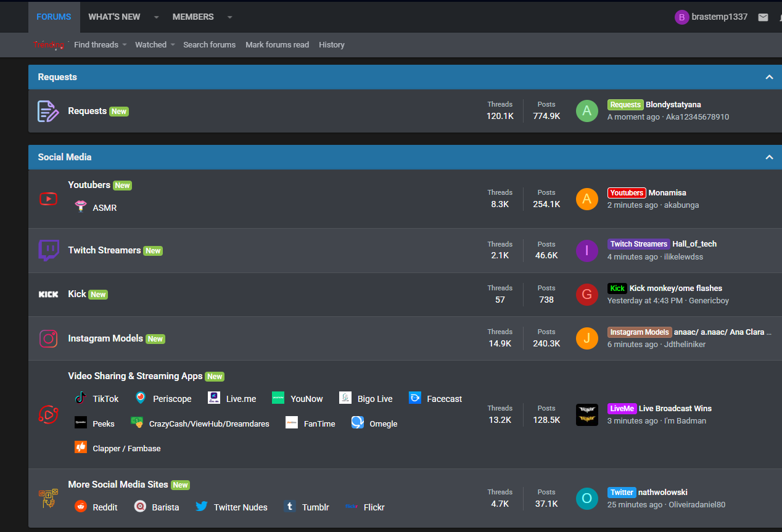Open the inbox envelope icon
This screenshot has width=782, height=532.
763,17
